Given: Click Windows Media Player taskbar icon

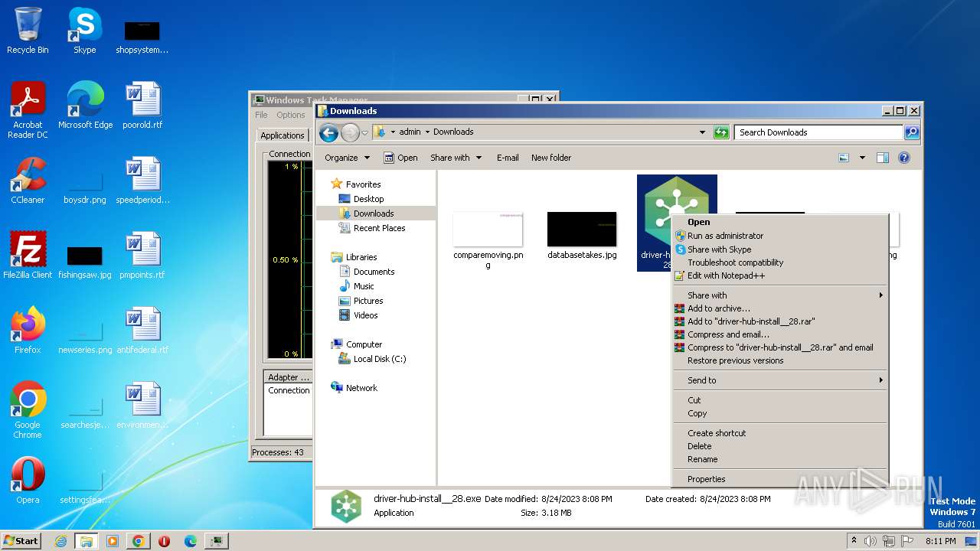Looking at the screenshot, I should [x=112, y=541].
